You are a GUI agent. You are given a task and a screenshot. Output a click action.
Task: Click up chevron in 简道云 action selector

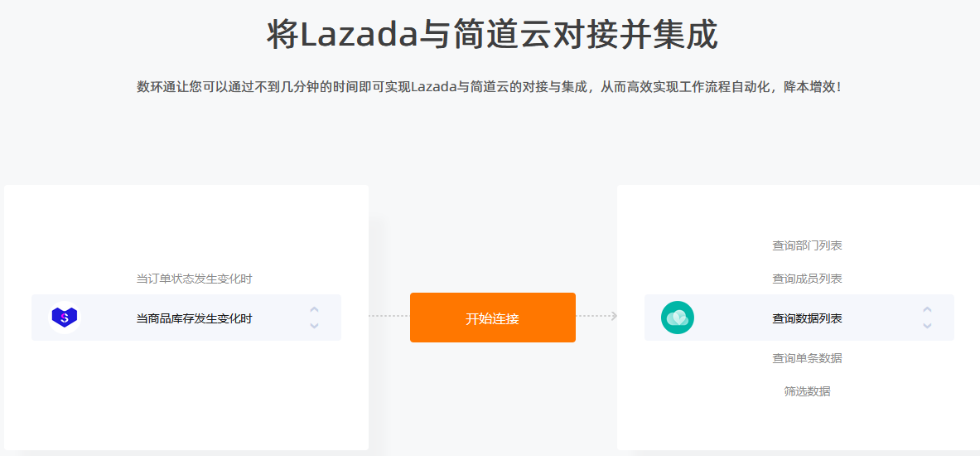(x=928, y=309)
